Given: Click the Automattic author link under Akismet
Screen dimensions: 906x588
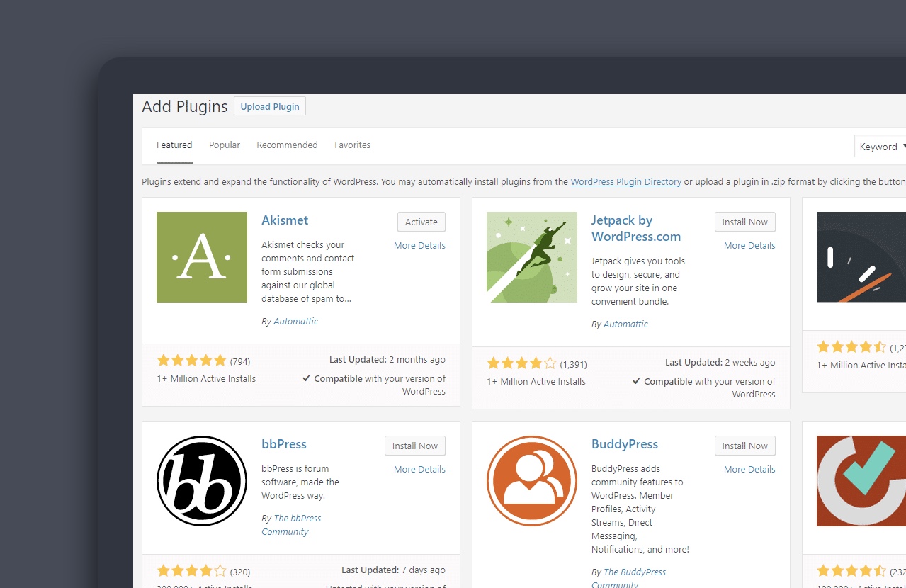Looking at the screenshot, I should (295, 322).
